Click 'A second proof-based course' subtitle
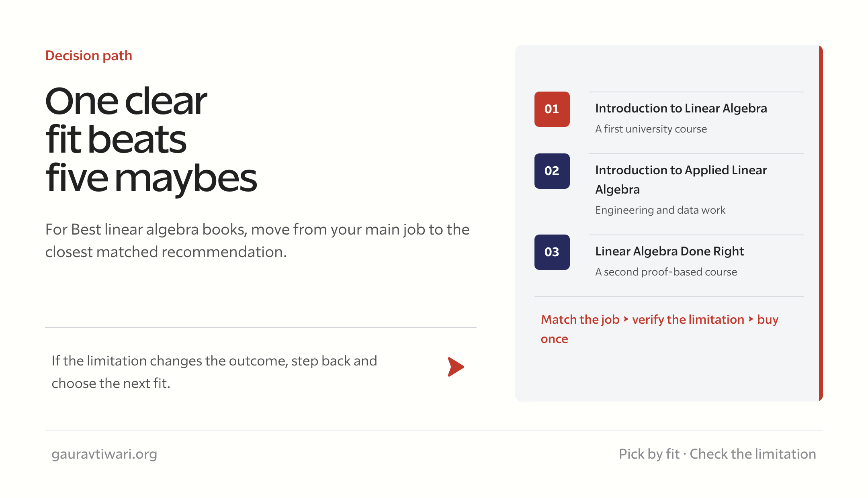This screenshot has height=498, width=868. [666, 272]
